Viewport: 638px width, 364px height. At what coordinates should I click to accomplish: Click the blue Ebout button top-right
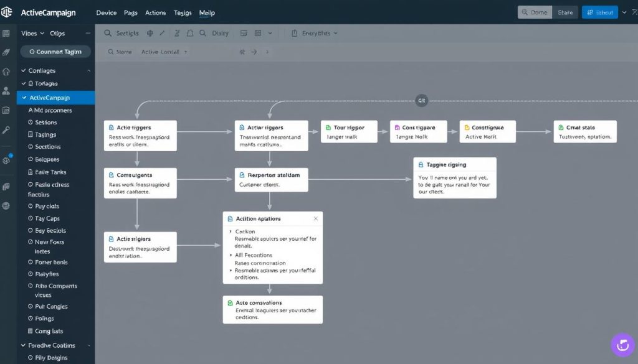click(599, 12)
